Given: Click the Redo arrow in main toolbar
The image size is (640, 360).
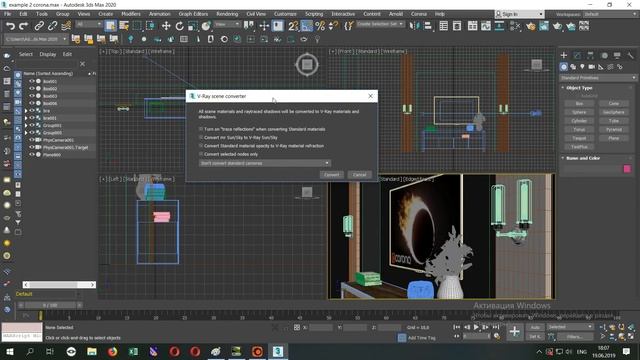Looking at the screenshot, I should pos(24,26).
